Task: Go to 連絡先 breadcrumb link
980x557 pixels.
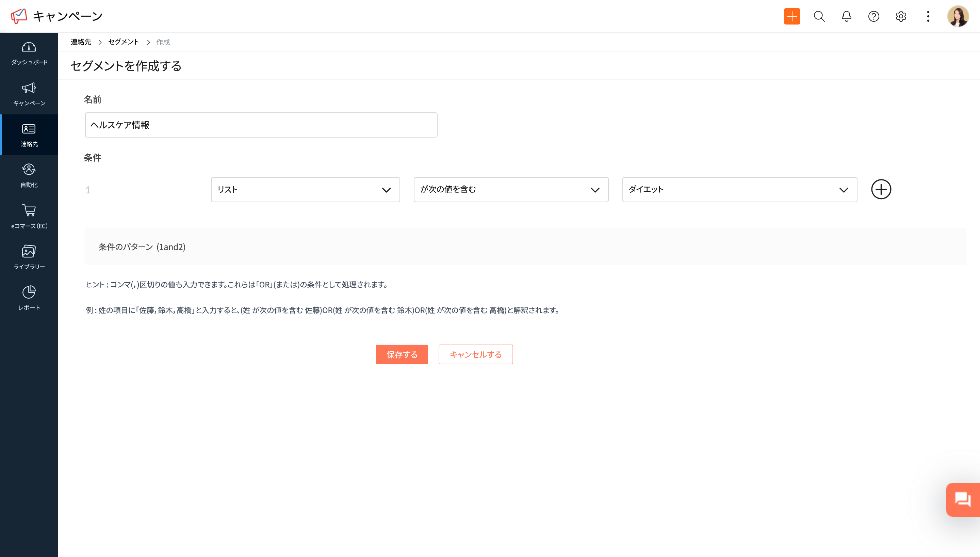Action: point(81,42)
